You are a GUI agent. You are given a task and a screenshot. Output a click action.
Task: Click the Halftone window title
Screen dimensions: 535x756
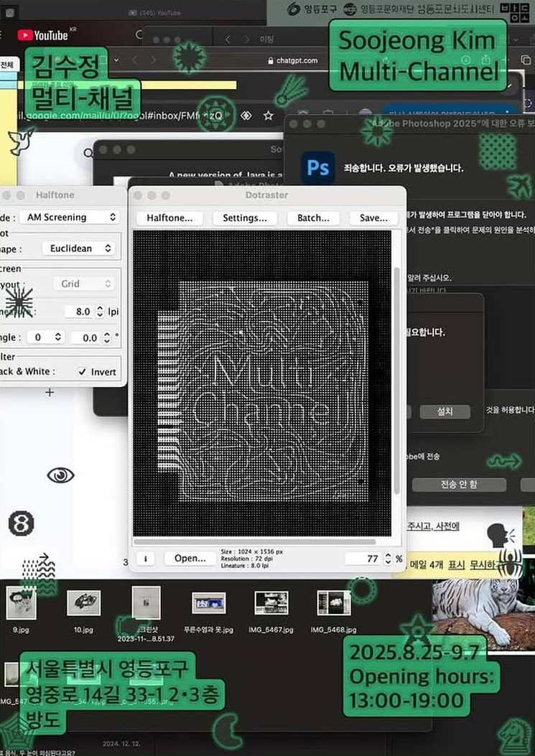(55, 195)
